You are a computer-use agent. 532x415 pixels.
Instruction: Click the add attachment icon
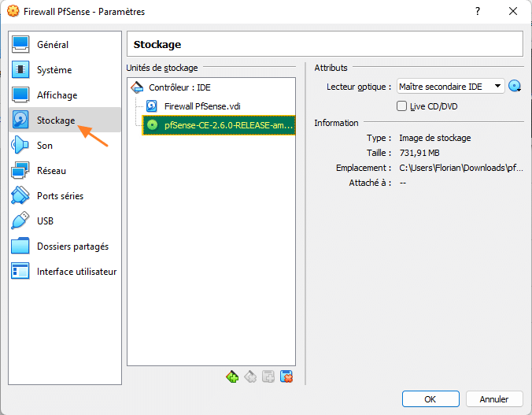click(x=268, y=376)
